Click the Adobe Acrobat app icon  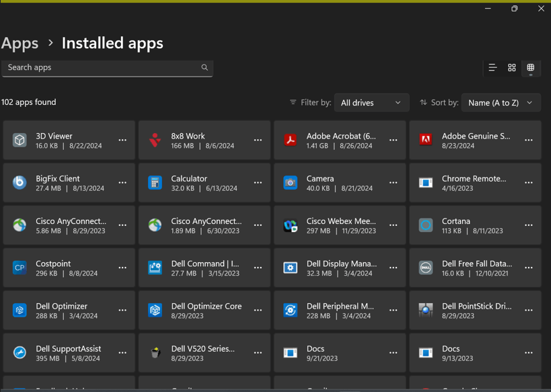tap(291, 140)
